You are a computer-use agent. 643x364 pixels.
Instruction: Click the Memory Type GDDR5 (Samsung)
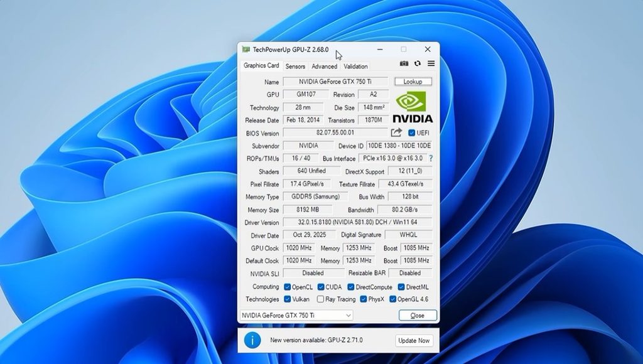315,197
